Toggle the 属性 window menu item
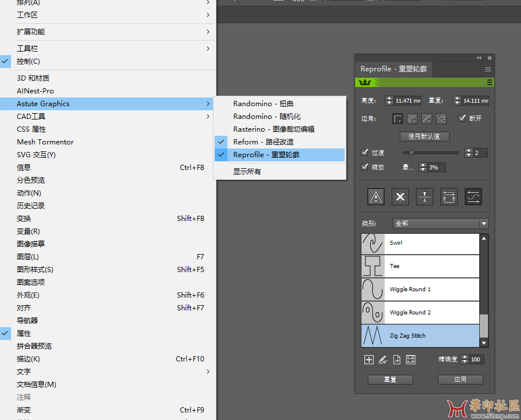Viewport: 521px width, 420px height. pos(108,334)
